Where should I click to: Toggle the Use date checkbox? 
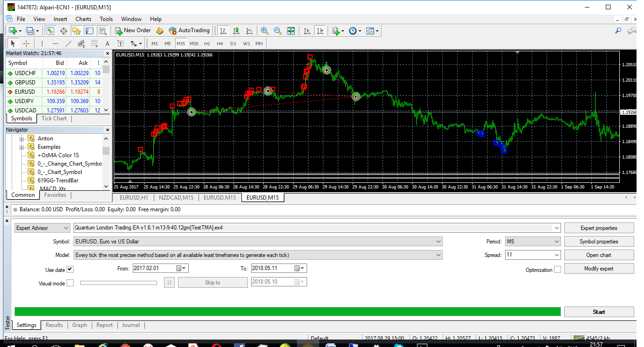[70, 269]
